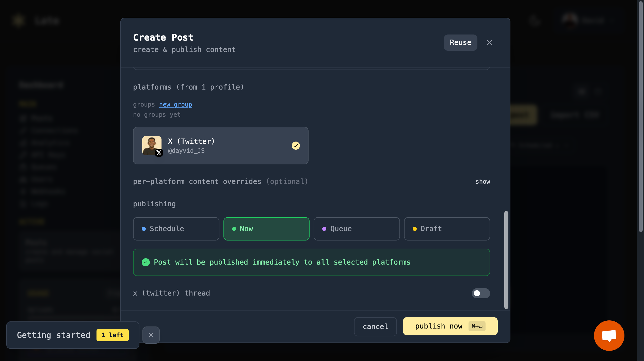Click the 1 left badge
The height and width of the screenshot is (361, 644).
coord(112,335)
